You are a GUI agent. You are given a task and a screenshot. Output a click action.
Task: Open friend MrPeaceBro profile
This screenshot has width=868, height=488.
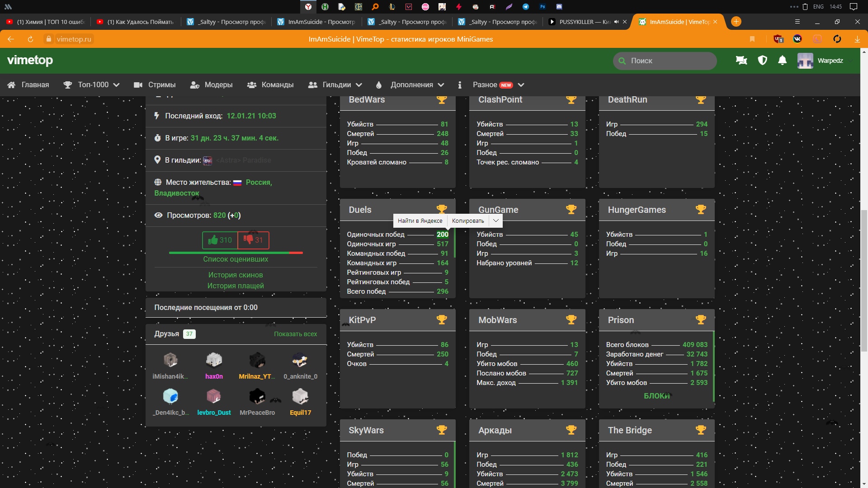[x=257, y=402]
